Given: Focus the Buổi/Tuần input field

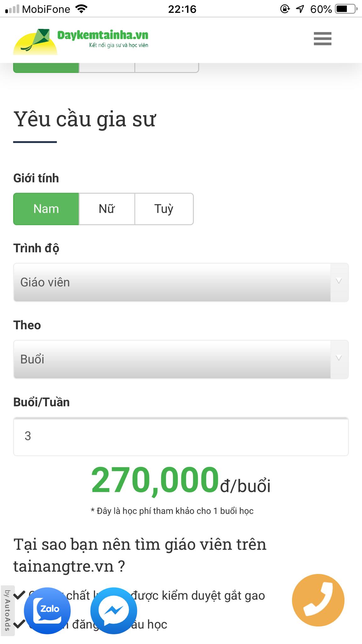Looking at the screenshot, I should pos(181,436).
